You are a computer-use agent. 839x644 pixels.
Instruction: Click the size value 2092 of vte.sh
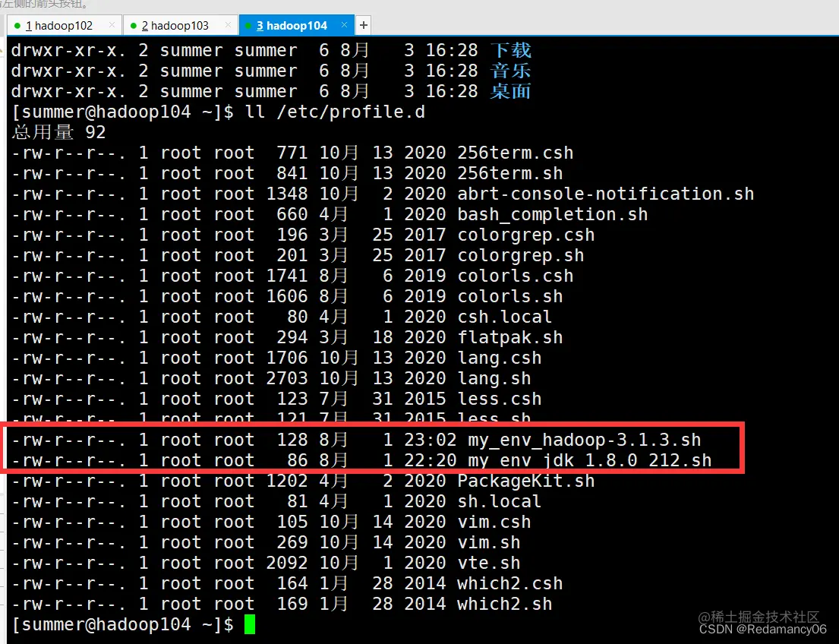(x=287, y=563)
